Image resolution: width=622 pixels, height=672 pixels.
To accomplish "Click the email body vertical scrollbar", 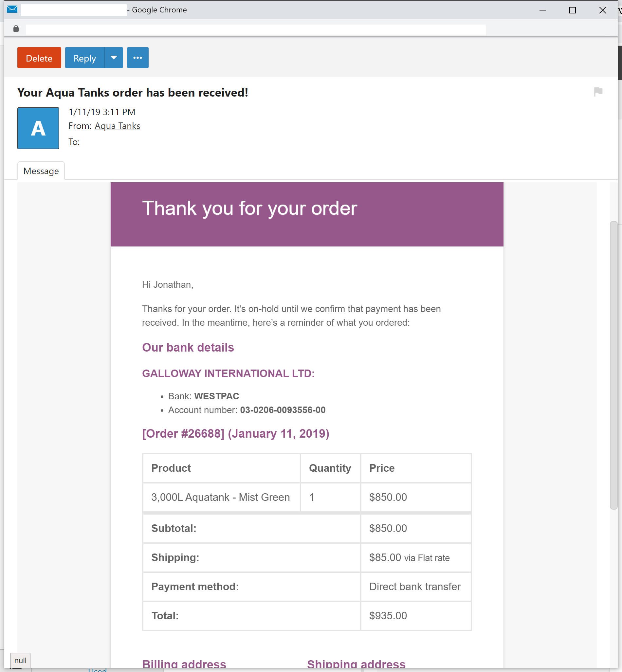I will [613, 365].
